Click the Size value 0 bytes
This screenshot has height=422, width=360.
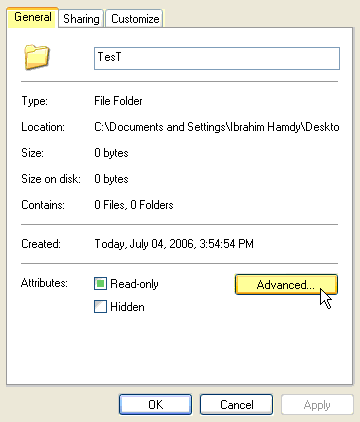(x=111, y=153)
